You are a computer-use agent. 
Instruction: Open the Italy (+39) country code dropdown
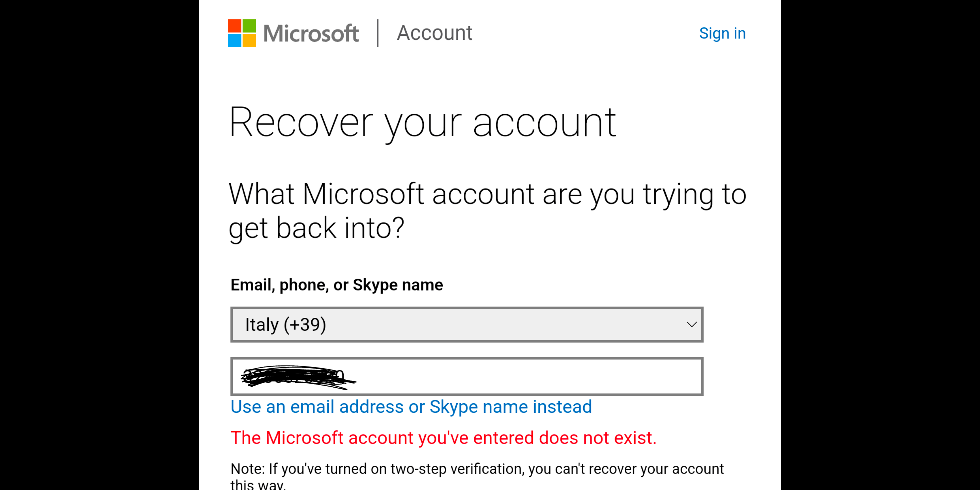(467, 325)
